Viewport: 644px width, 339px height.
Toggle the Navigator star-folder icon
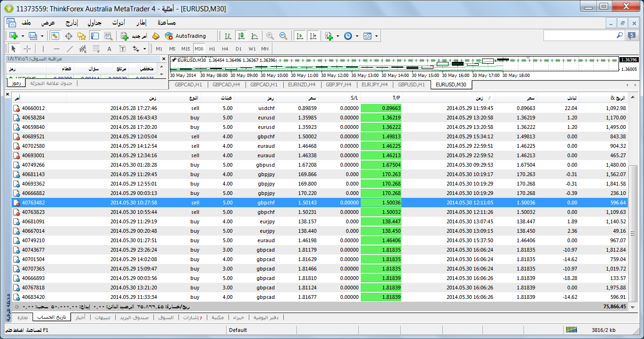(x=82, y=36)
